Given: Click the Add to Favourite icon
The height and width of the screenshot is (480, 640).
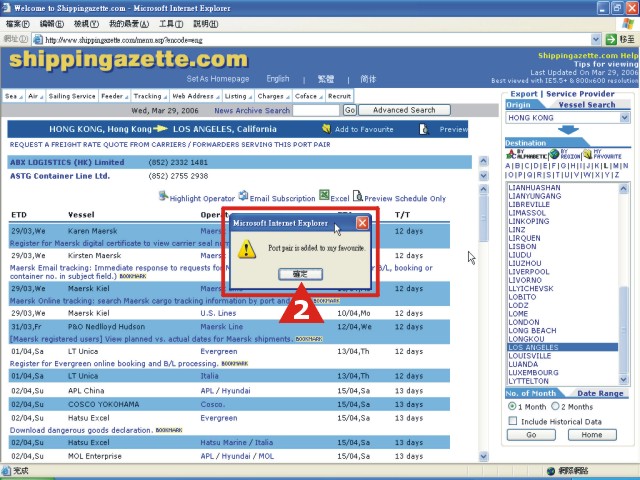Looking at the screenshot, I should coord(326,129).
